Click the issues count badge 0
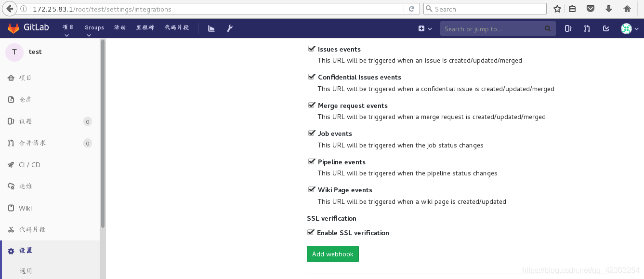 click(x=88, y=121)
